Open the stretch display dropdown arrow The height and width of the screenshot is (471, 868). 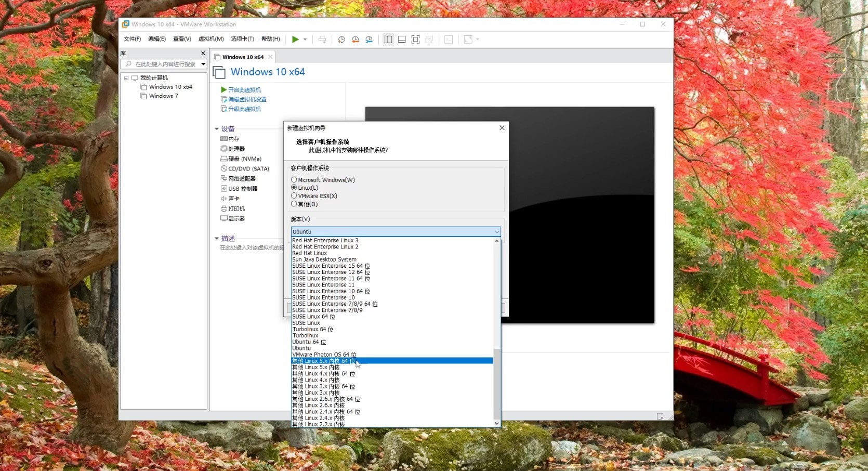click(x=478, y=40)
